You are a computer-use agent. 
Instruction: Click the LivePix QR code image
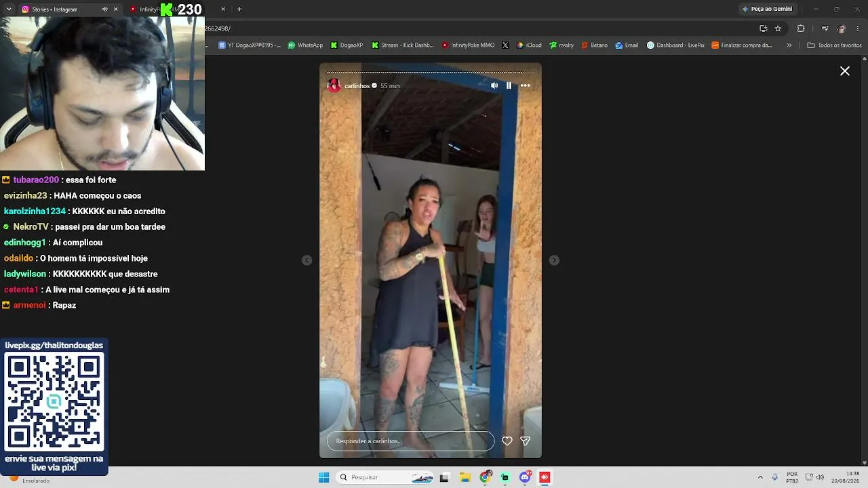[x=54, y=403]
